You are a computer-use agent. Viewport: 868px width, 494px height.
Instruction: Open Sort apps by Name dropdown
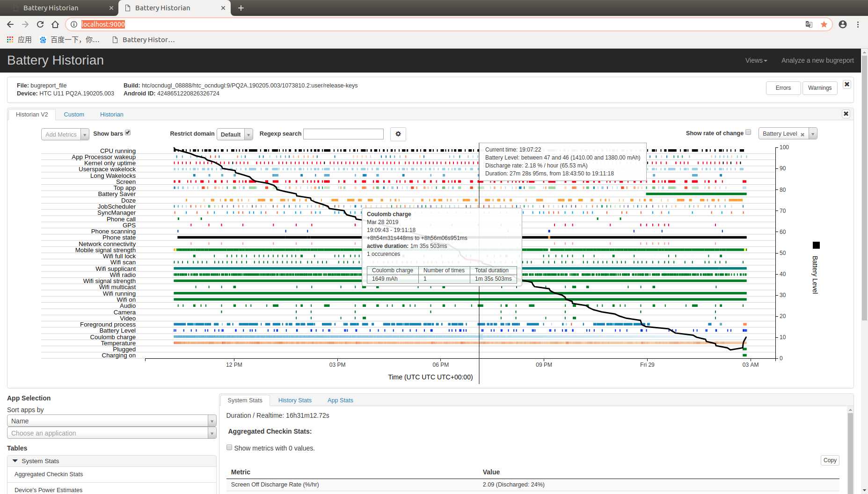click(x=112, y=421)
